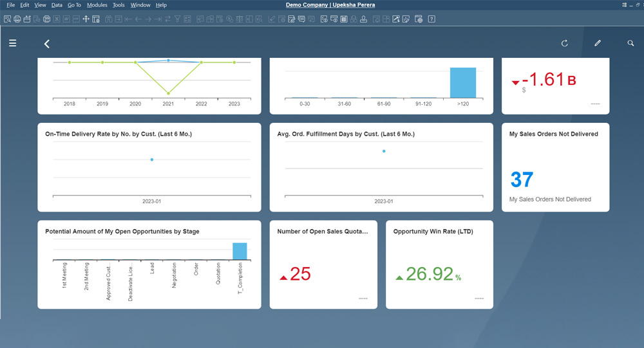This screenshot has width=644, height=348.
Task: Open the Opportunity Win Rate (LTD) tile
Action: click(439, 264)
